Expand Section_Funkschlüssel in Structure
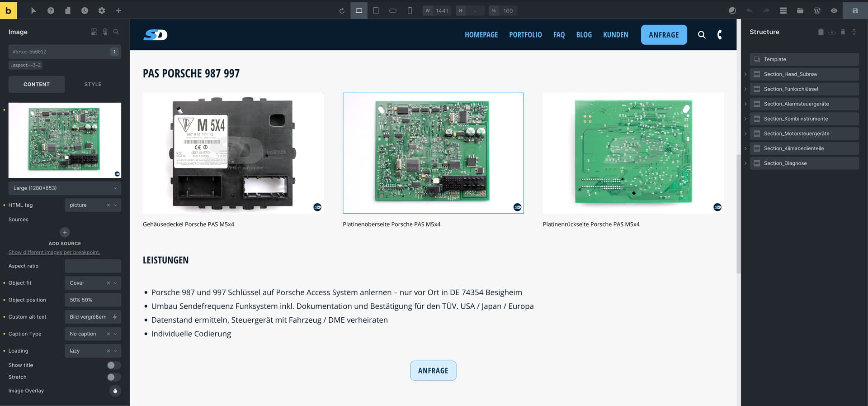This screenshot has width=868, height=406. pos(745,89)
